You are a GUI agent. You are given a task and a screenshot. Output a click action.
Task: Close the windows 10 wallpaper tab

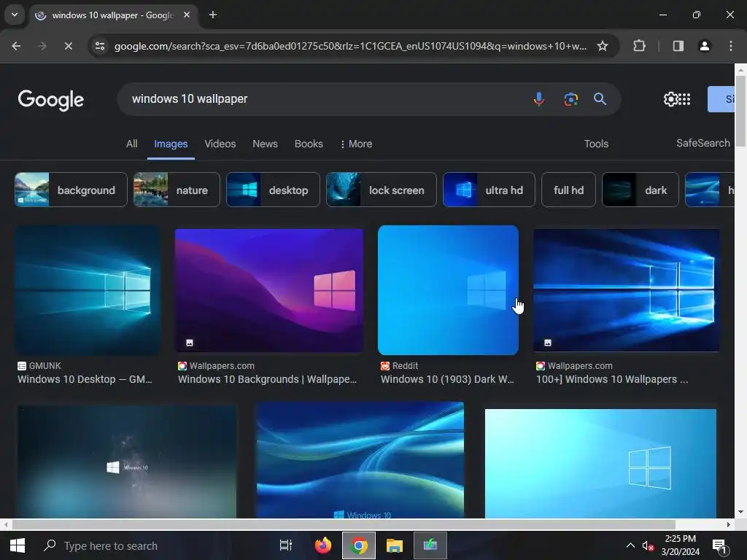click(x=187, y=15)
